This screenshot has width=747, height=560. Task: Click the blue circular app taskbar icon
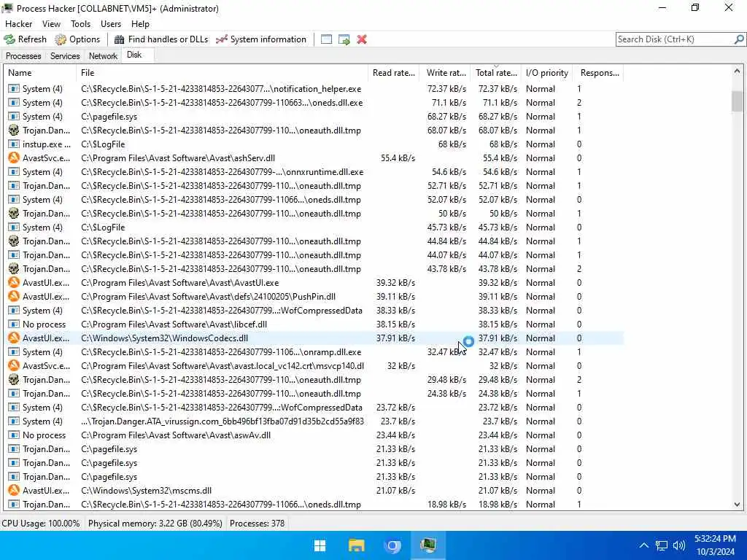click(x=392, y=545)
